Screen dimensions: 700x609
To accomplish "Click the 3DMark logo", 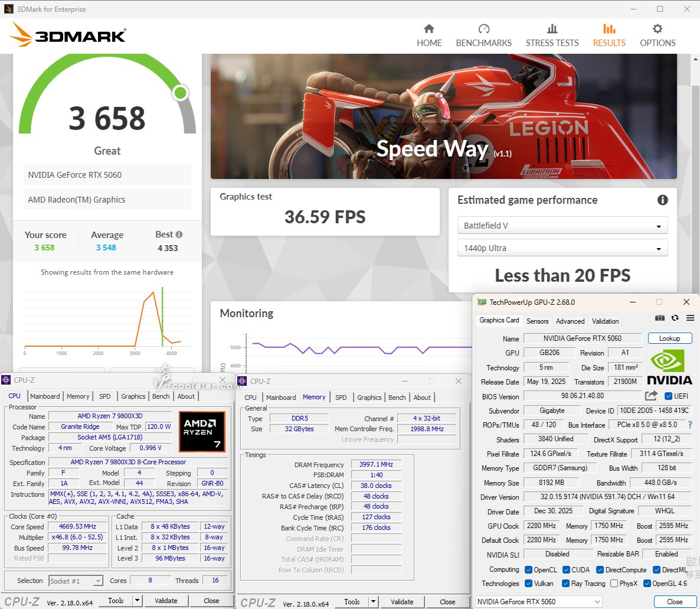I will pos(68,35).
